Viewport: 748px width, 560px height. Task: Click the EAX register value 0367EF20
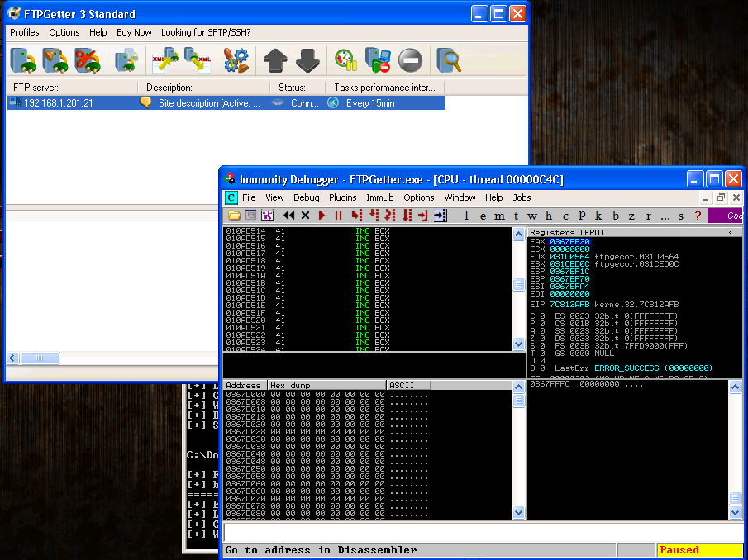click(569, 242)
